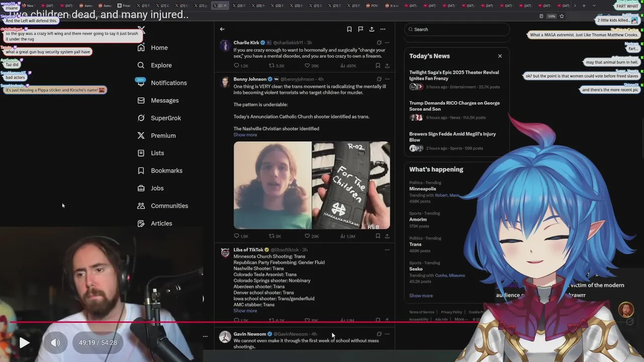Share Benny Johnson's post
The image size is (644, 362).
click(x=387, y=236)
